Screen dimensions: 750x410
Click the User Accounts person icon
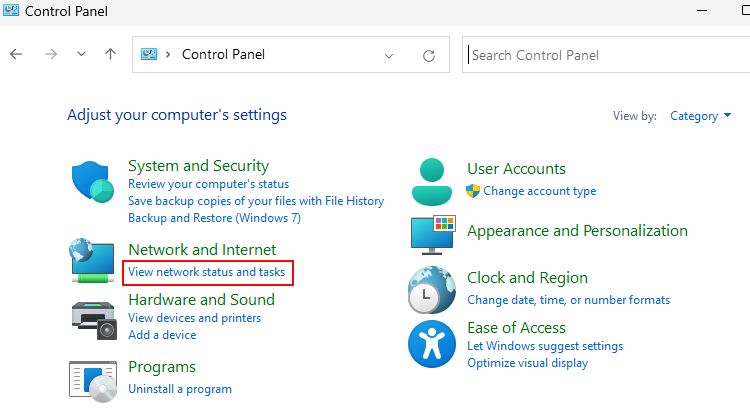click(x=431, y=182)
